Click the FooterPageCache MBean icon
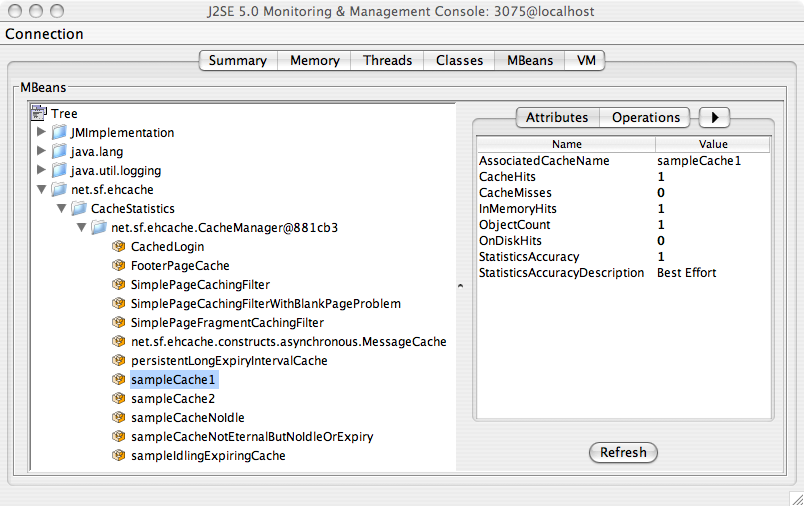 (x=118, y=266)
